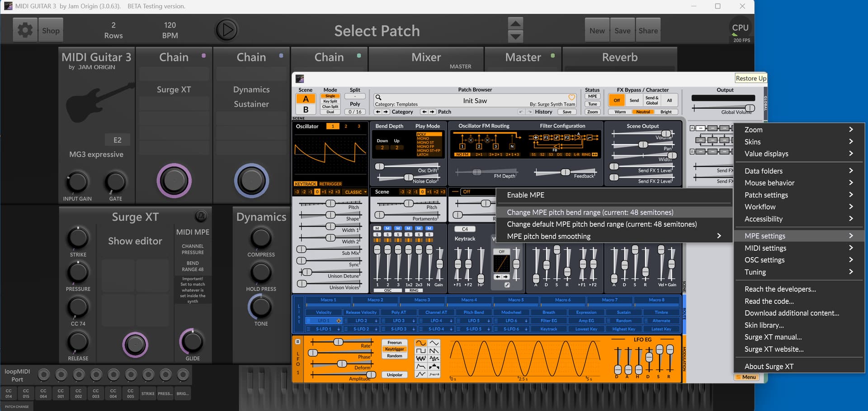Toggle the favorite heart on Init Saw patch
This screenshot has width=868, height=411.
coord(571,97)
